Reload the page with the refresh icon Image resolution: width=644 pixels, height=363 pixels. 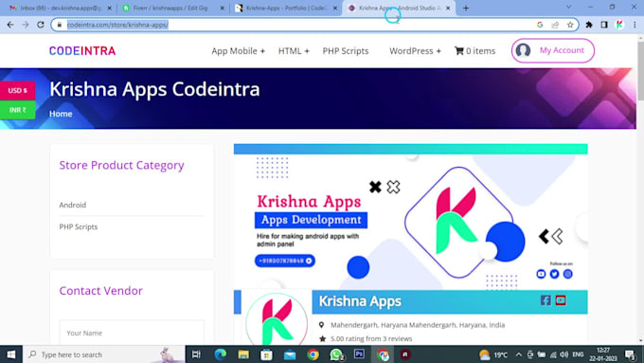(x=40, y=25)
